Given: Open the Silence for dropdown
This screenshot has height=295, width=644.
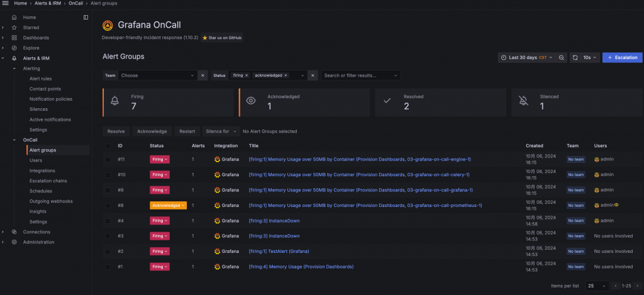Looking at the screenshot, I should (221, 131).
